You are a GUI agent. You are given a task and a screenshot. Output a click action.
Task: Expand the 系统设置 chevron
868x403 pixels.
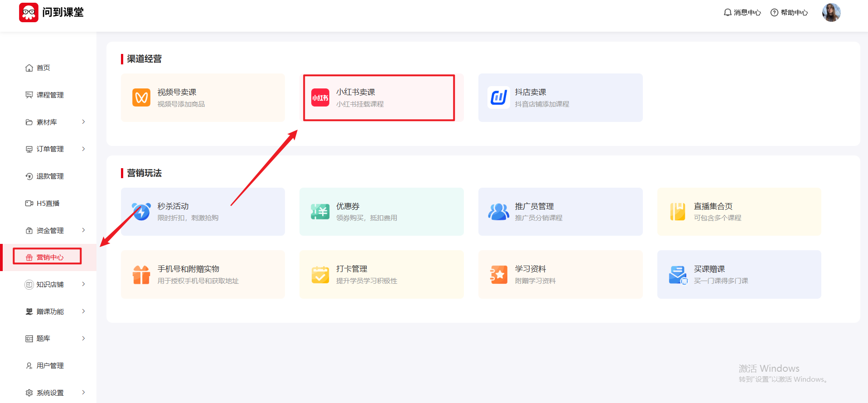click(x=83, y=392)
